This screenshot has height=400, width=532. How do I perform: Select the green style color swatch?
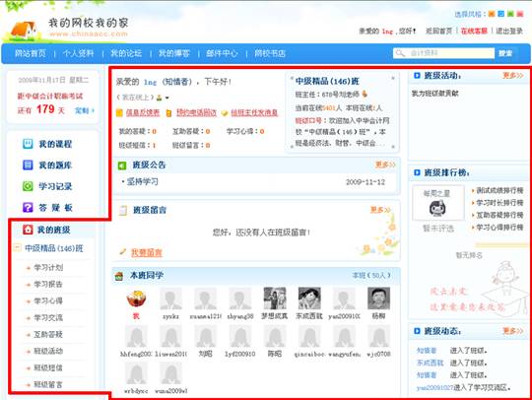[x=510, y=14]
